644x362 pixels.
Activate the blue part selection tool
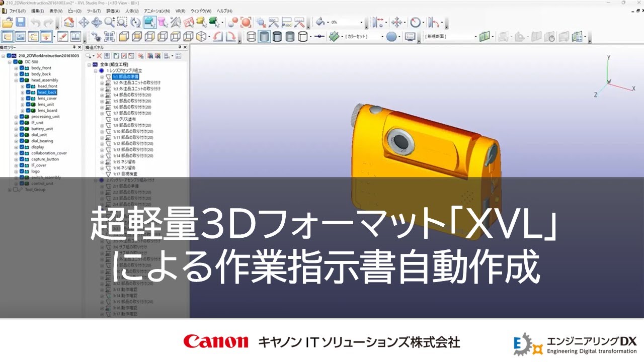tap(149, 22)
